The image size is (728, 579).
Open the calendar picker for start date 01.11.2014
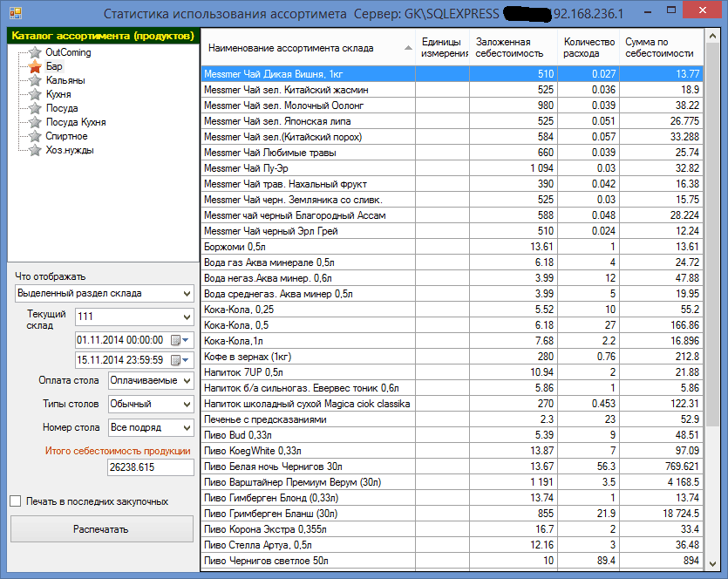click(x=175, y=340)
